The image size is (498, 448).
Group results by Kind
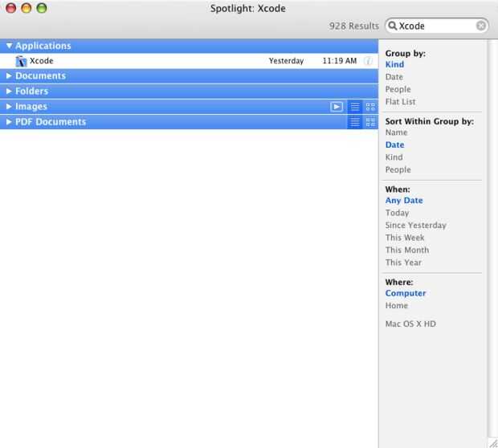(x=394, y=64)
